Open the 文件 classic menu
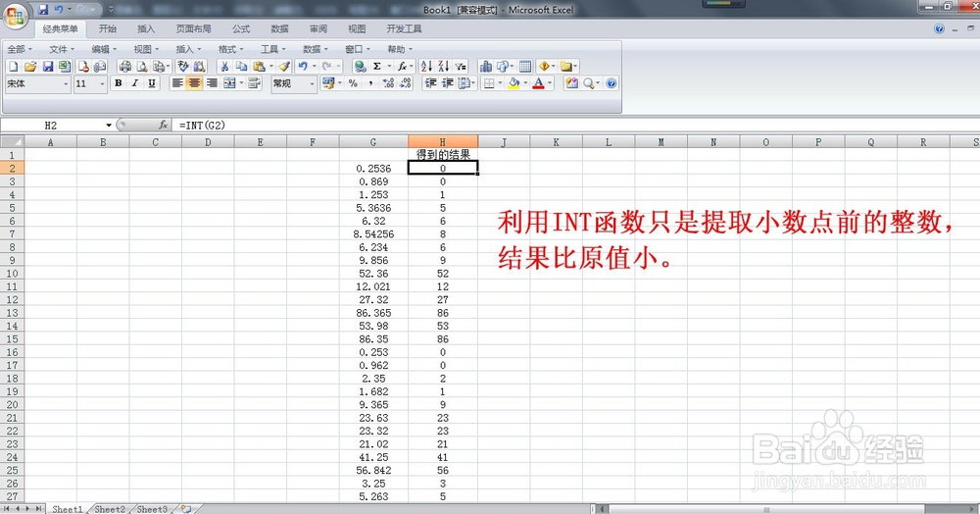The width and height of the screenshot is (980, 514). (61, 49)
